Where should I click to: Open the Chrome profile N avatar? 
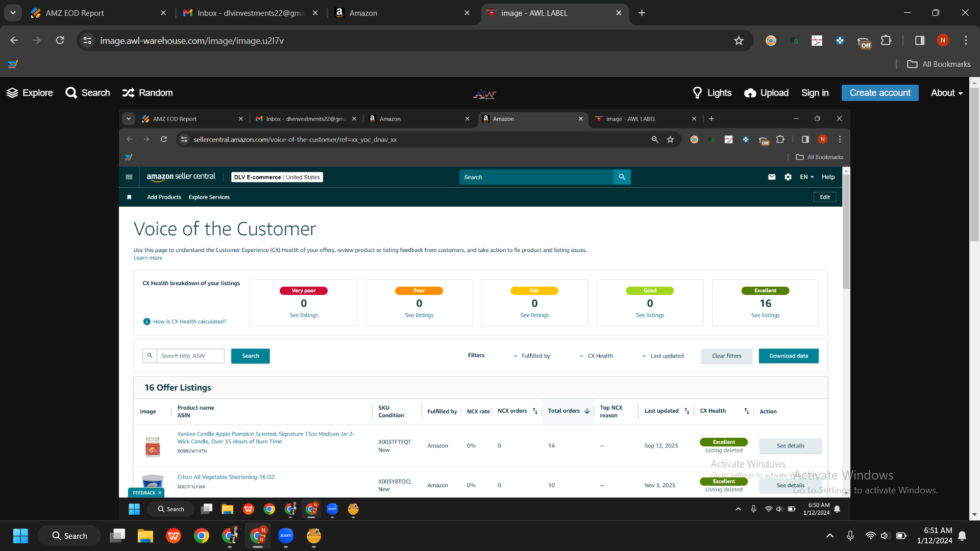pyautogui.click(x=943, y=40)
